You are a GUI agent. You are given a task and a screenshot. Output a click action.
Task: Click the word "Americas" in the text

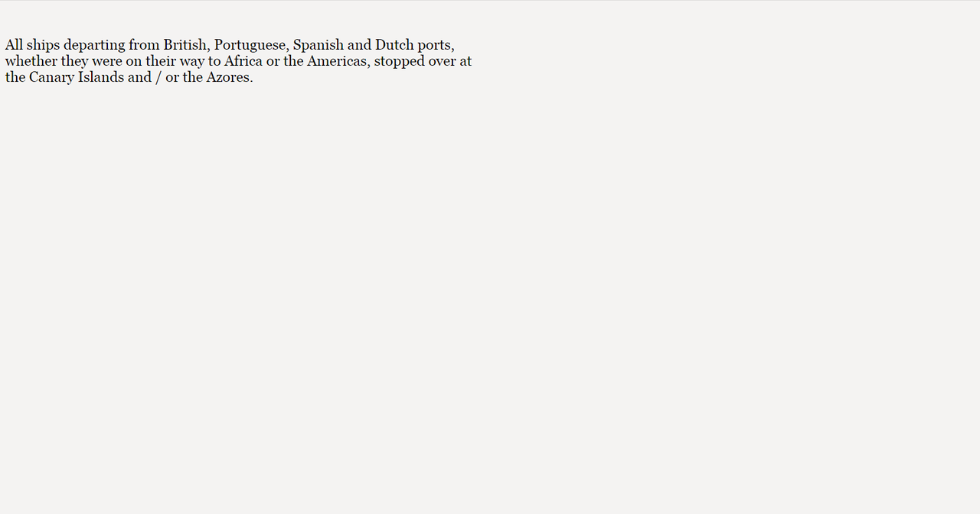click(x=337, y=61)
